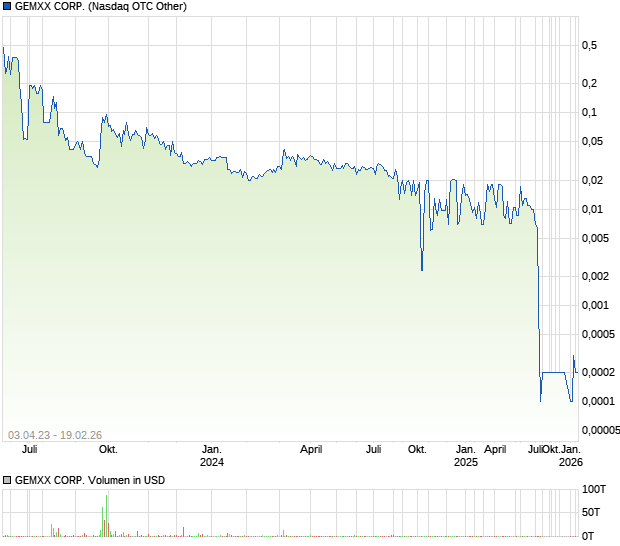Click the 50T volume axis label
The image size is (620, 546).
(591, 513)
